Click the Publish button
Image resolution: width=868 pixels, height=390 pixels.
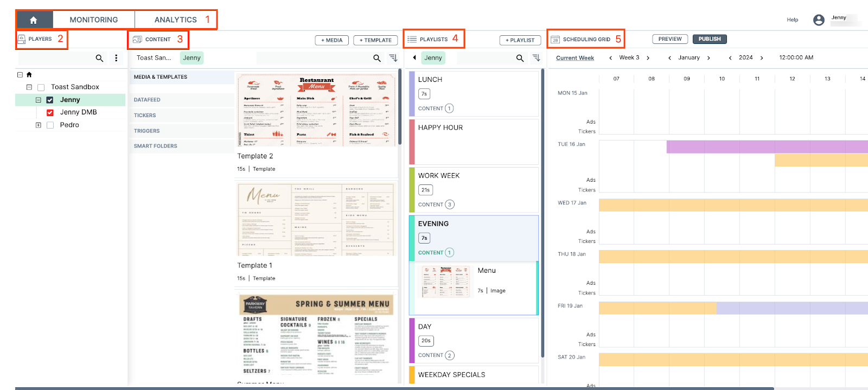click(x=709, y=39)
